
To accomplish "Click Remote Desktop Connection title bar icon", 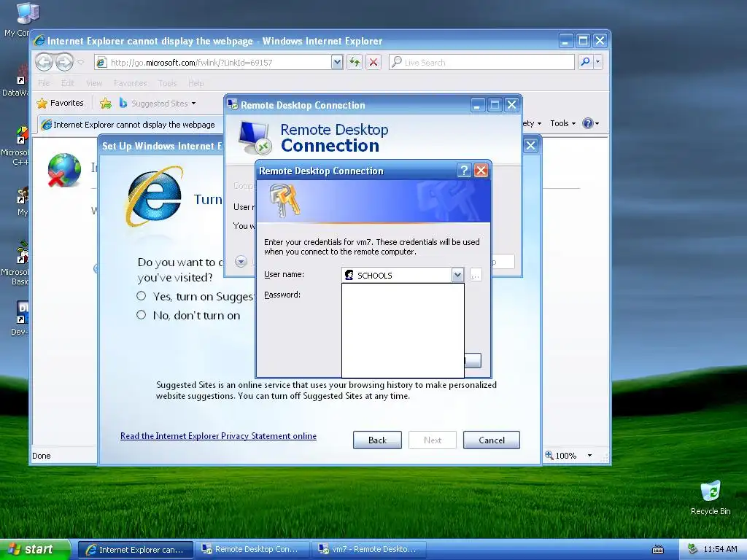I will [x=233, y=104].
